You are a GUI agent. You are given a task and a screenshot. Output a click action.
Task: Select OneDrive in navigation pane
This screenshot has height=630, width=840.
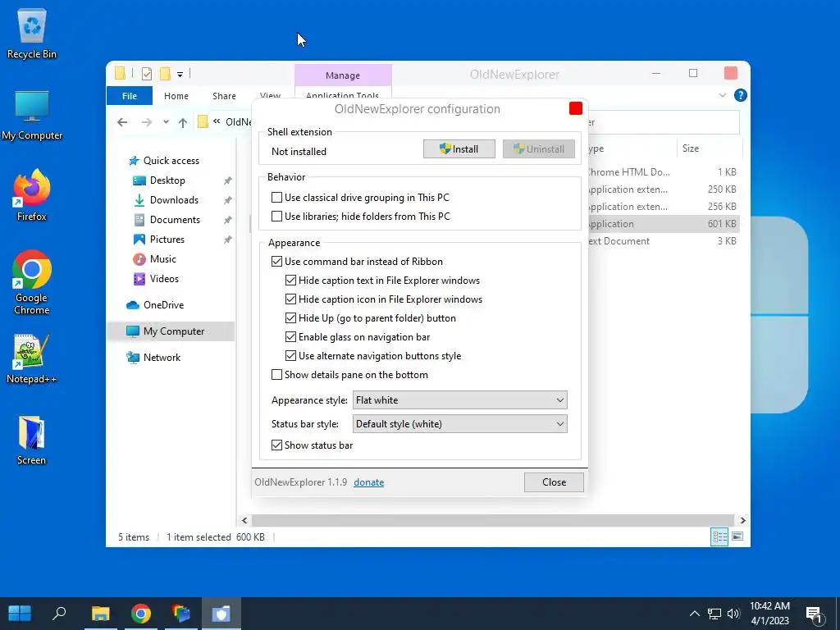pos(163,305)
